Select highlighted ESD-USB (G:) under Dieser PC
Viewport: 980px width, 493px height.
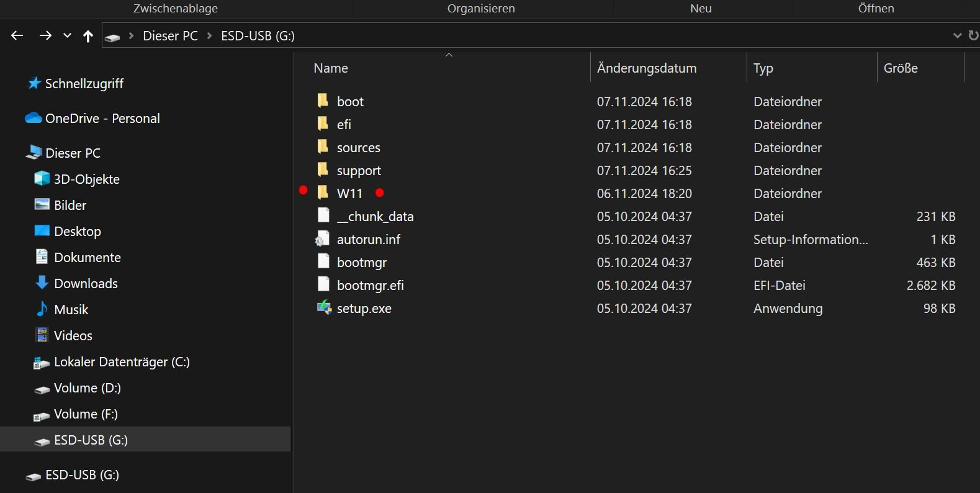tap(145, 440)
